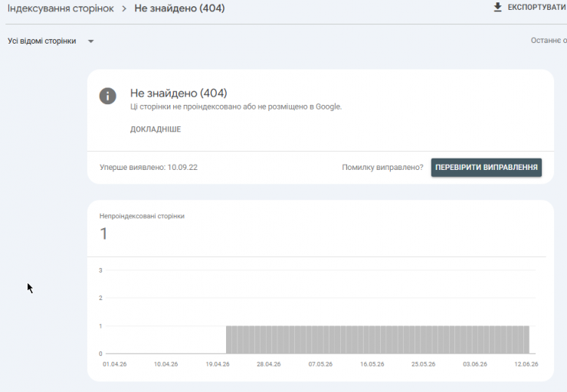Viewport: 567px width, 392px height.
Task: Click the Непроіндексовані сторінки label
Action: (x=142, y=216)
